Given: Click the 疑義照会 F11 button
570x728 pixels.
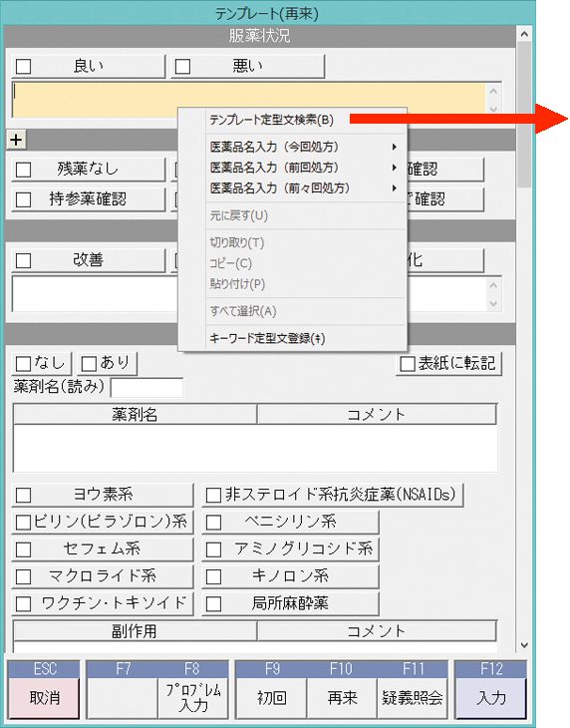Looking at the screenshot, I should 412,697.
